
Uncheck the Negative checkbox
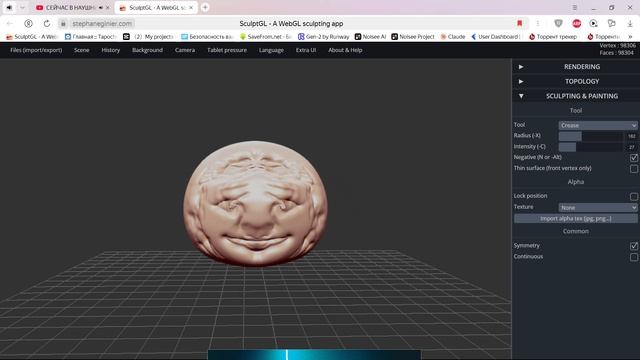633,158
